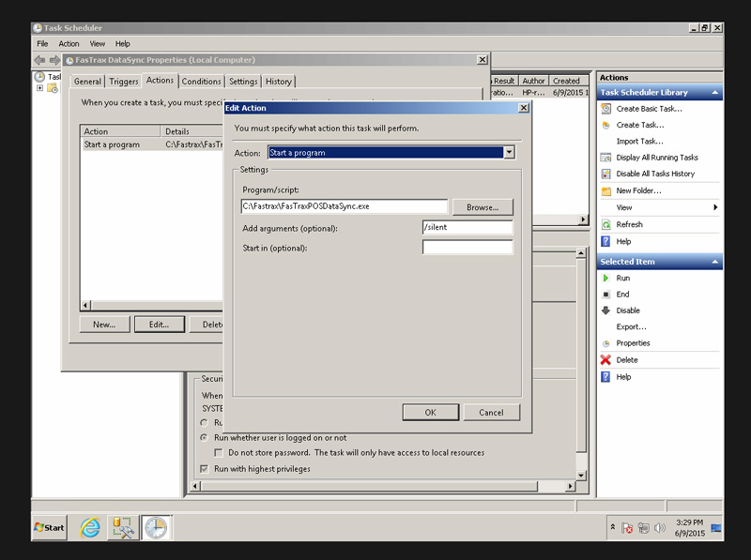Expand the View submenu arrow in Actions pane
Viewport: 751px width, 560px height.
[715, 207]
